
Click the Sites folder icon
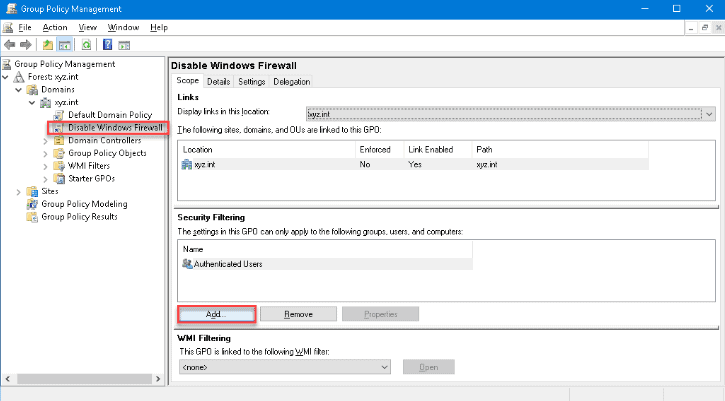(x=32, y=191)
